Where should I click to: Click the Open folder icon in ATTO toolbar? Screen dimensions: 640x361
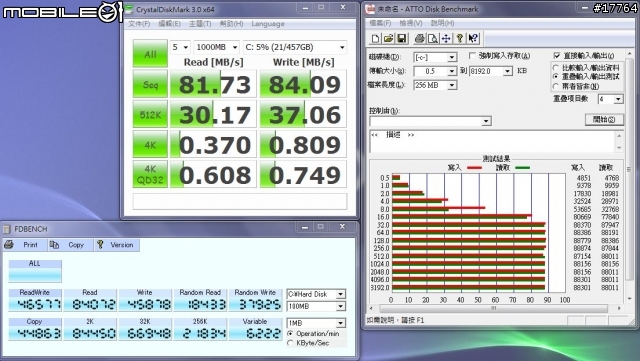point(388,38)
